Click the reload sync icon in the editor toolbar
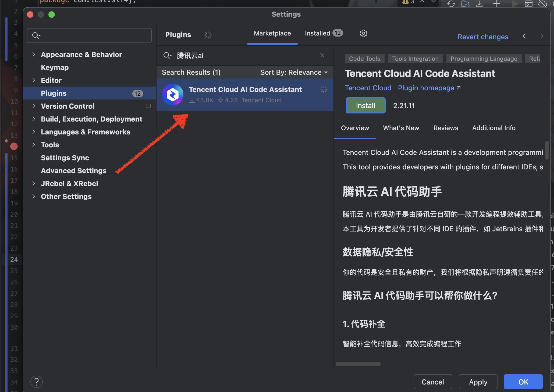The height and width of the screenshot is (392, 554). pyautogui.click(x=451, y=4)
